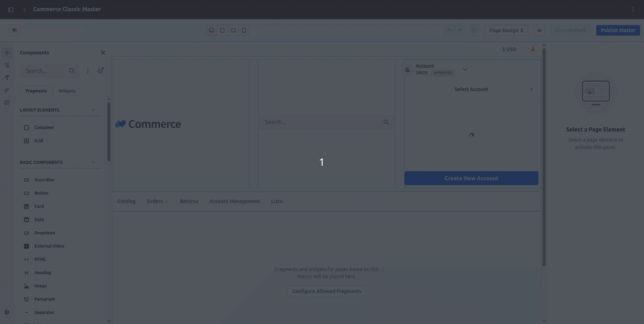This screenshot has width=644, height=324.
Task: Click the Components search input field
Action: tap(45, 71)
